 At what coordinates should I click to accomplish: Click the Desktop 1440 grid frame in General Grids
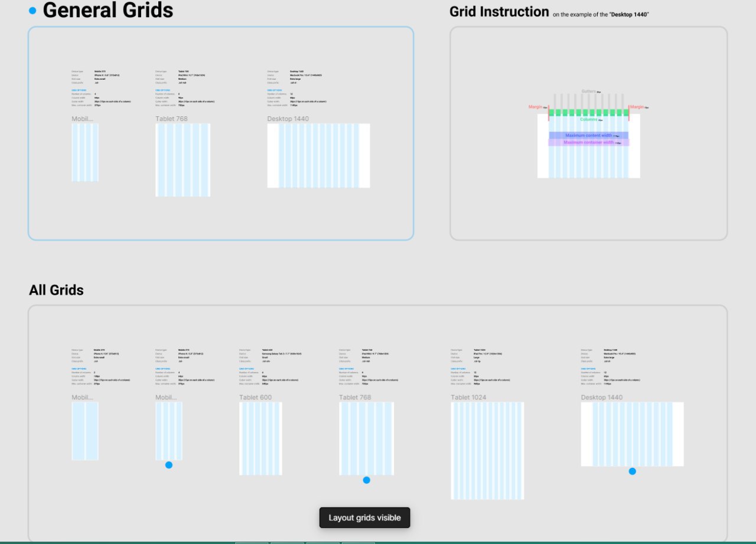[319, 155]
